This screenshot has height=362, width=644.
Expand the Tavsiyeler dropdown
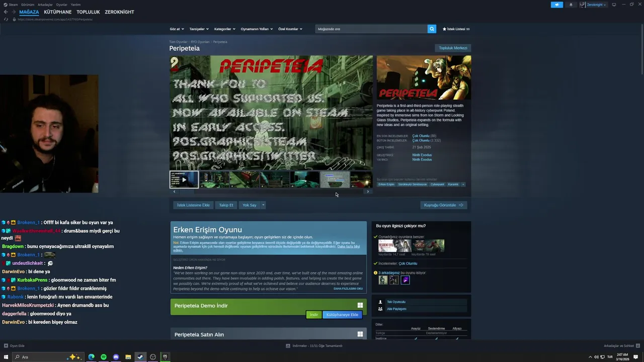tap(198, 29)
